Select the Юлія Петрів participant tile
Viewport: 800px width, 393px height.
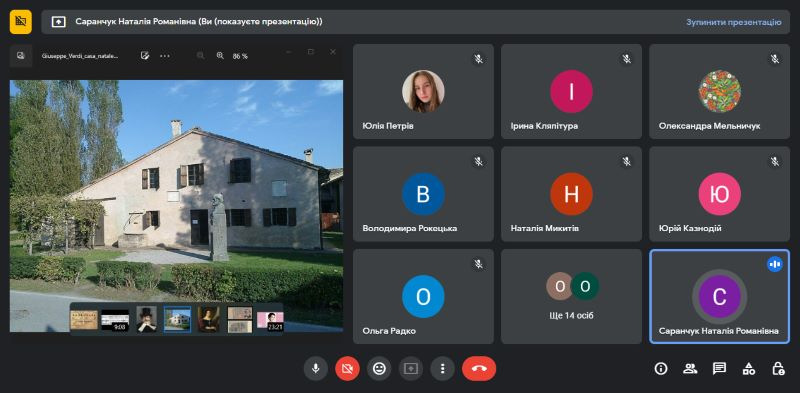[423, 91]
